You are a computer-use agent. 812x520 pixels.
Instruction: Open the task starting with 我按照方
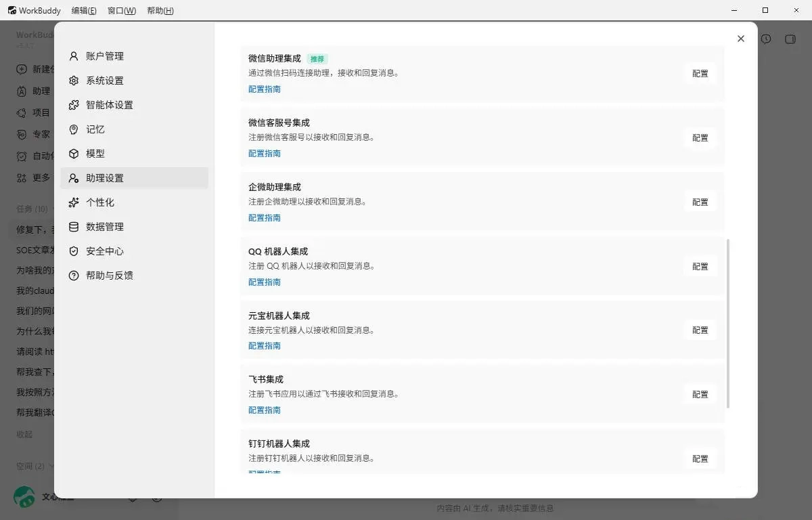35,392
